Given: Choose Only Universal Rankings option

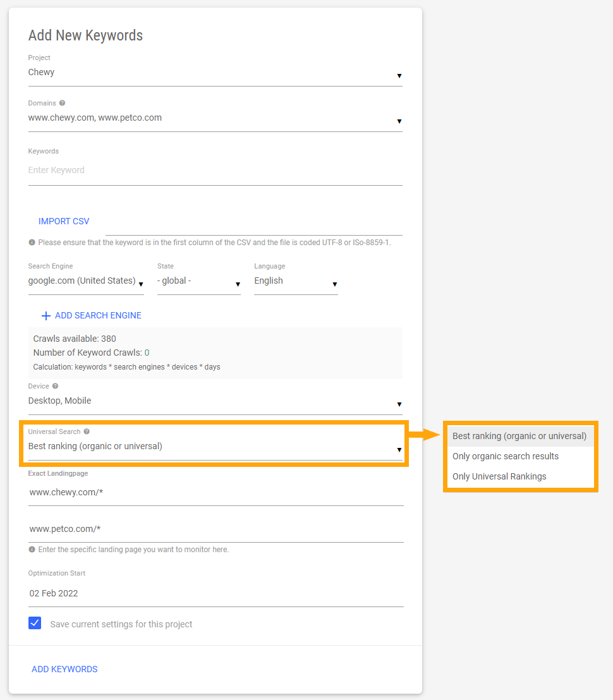Looking at the screenshot, I should point(520,476).
